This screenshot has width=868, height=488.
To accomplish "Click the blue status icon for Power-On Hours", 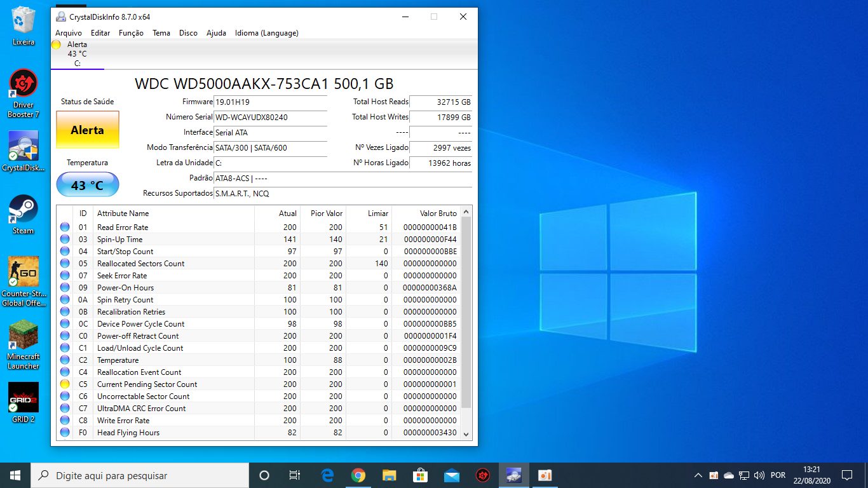I will (x=65, y=287).
